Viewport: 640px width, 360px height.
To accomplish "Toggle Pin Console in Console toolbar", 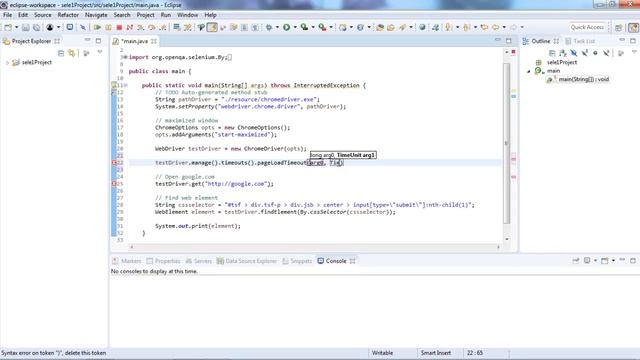I will pyautogui.click(x=576, y=260).
